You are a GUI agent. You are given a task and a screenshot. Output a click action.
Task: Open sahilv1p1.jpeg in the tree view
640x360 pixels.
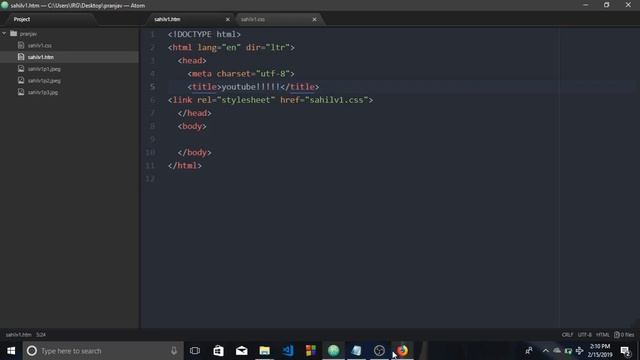(44, 69)
